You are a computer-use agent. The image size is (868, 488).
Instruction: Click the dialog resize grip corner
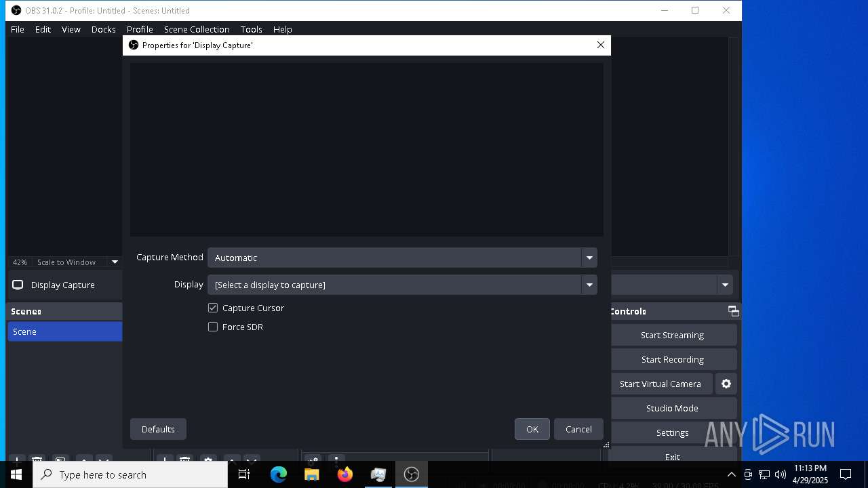point(606,445)
